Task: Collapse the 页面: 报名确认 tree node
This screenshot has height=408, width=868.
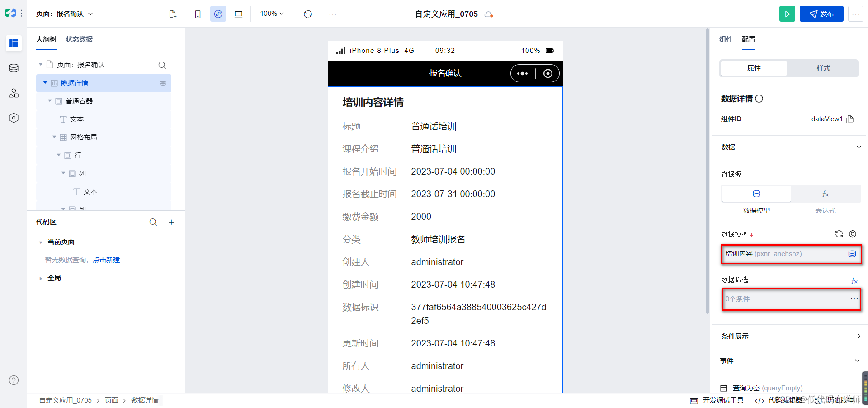Action: coord(41,65)
